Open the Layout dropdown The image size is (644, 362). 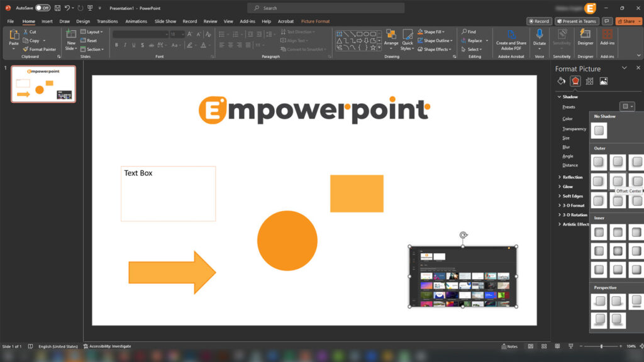(92, 31)
